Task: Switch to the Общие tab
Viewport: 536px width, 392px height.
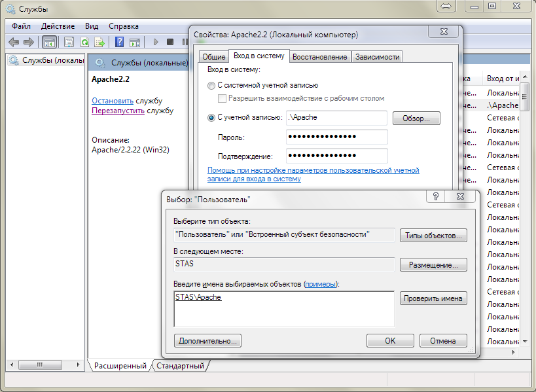Action: point(213,57)
